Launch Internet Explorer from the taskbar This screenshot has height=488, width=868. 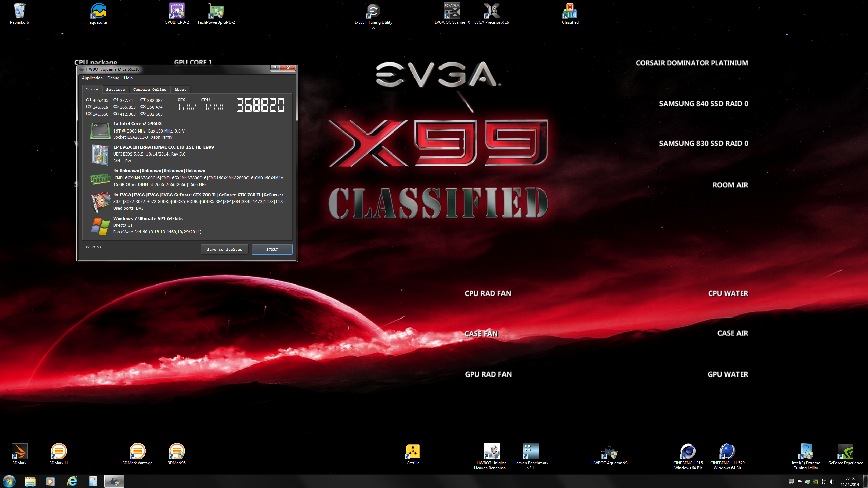coord(72,481)
